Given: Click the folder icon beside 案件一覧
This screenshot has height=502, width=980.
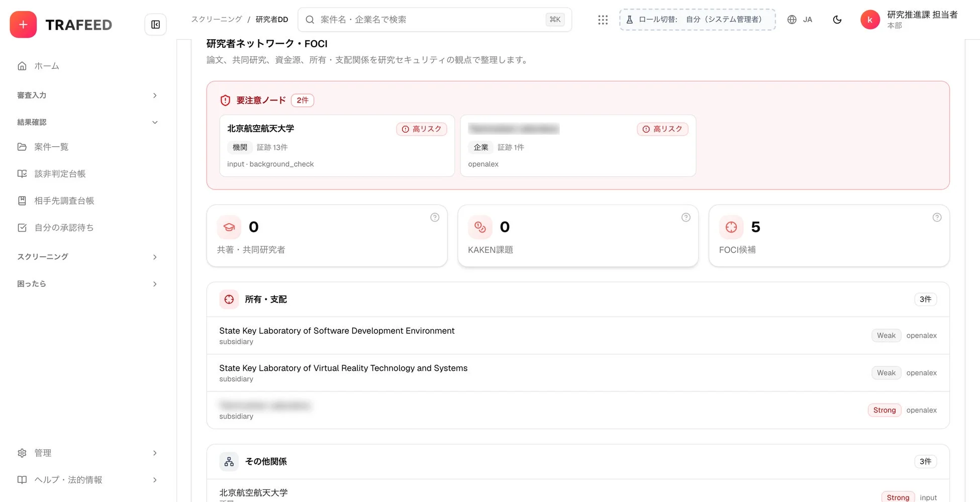Looking at the screenshot, I should point(22,147).
